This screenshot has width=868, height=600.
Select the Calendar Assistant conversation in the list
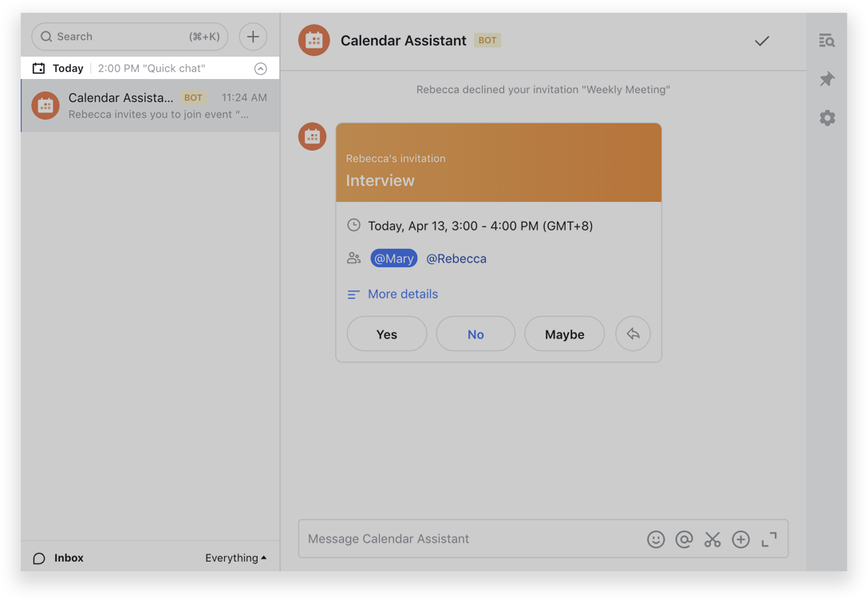tap(150, 105)
